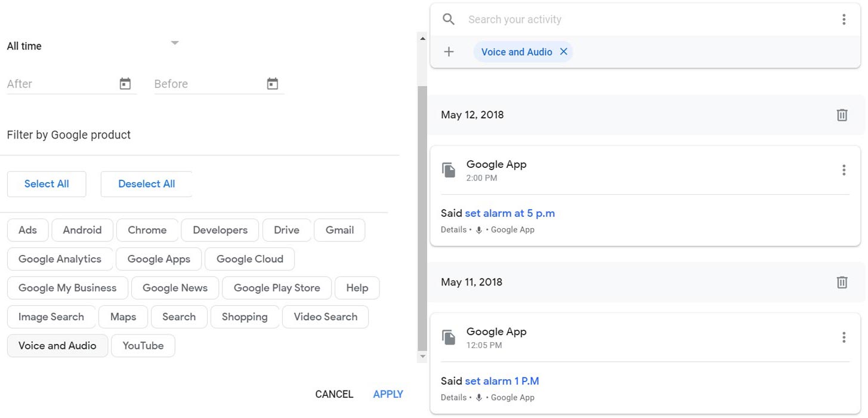Image resolution: width=868 pixels, height=418 pixels.
Task: Deselect the Voice and Audio chip
Action: point(57,346)
